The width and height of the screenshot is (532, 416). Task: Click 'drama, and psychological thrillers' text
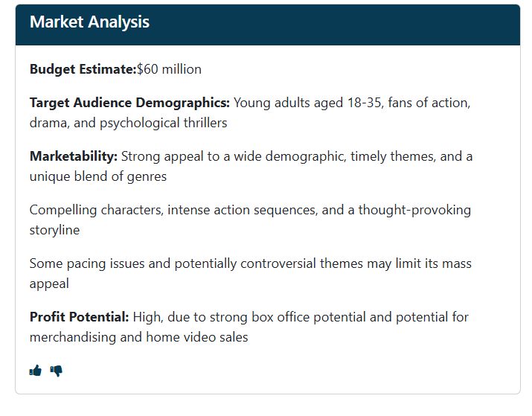[128, 123]
